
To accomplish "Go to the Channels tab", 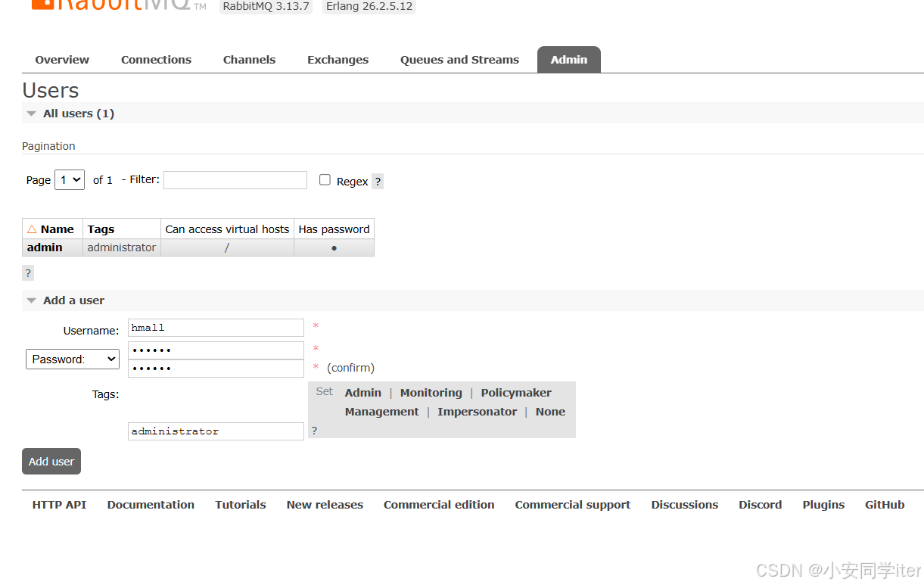I will (249, 60).
